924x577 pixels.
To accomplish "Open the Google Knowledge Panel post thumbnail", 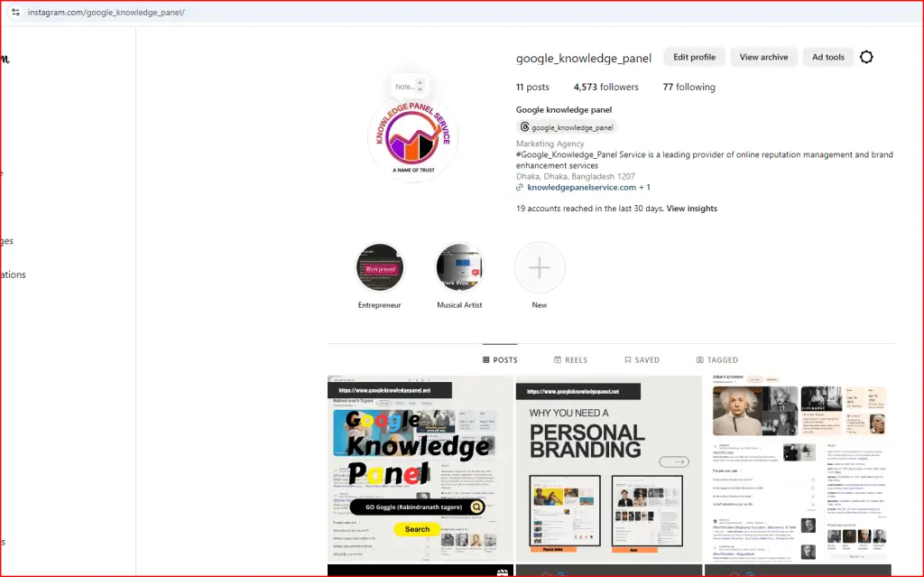I will (420, 469).
